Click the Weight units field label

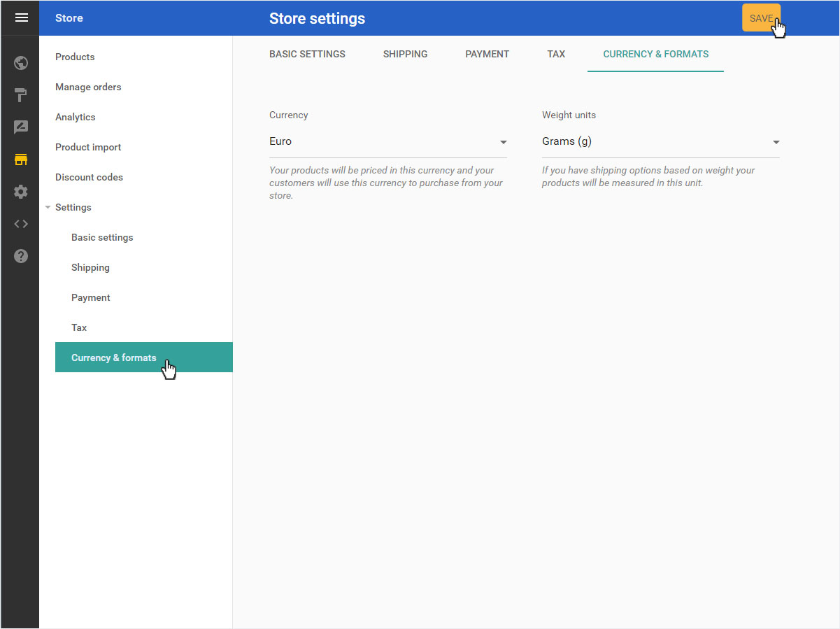coord(569,115)
